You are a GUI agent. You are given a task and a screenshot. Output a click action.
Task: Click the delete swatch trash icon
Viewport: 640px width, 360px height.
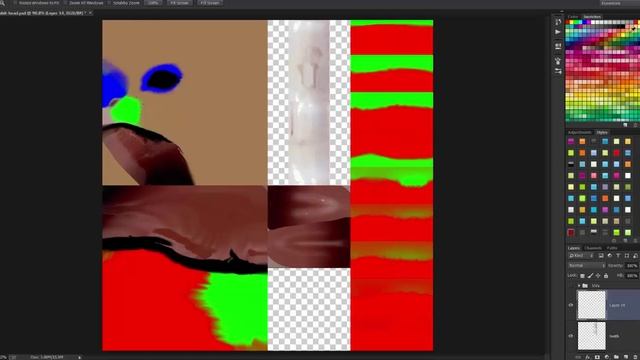click(x=636, y=125)
